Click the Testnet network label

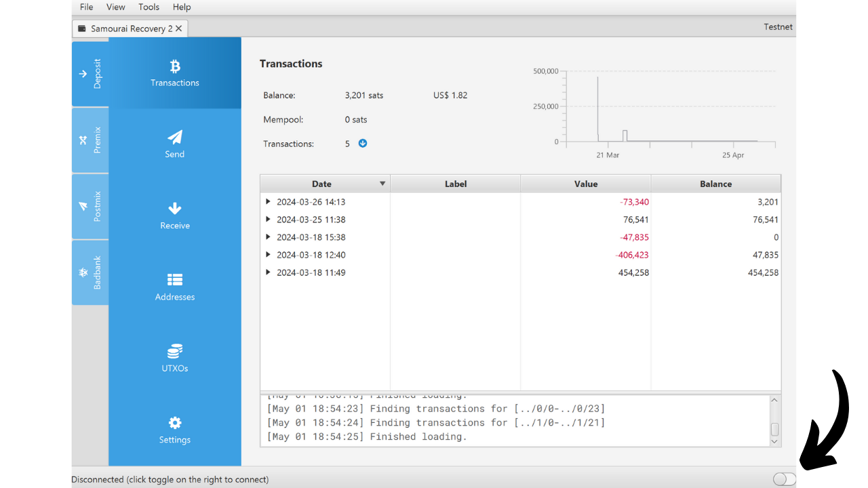coord(778,27)
